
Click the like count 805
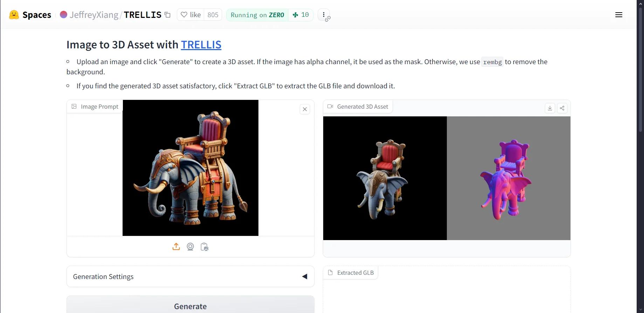tap(213, 15)
